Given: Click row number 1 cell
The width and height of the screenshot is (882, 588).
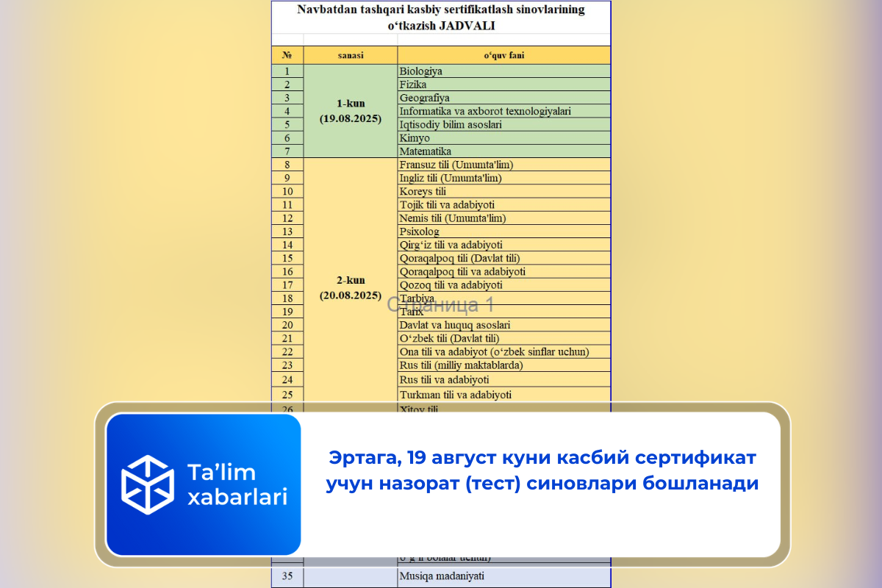Looking at the screenshot, I should pyautogui.click(x=287, y=71).
